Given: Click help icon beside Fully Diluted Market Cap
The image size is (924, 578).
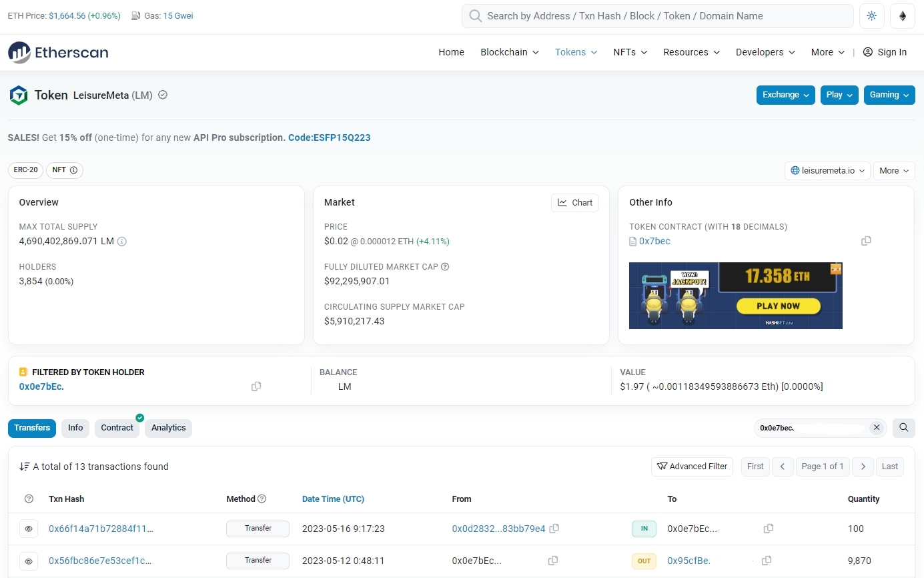Looking at the screenshot, I should 445,267.
